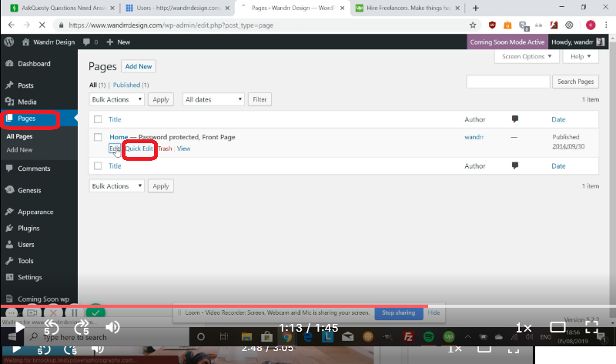This screenshot has width=616, height=364.
Task: Click the top Apply button
Action: tap(161, 99)
